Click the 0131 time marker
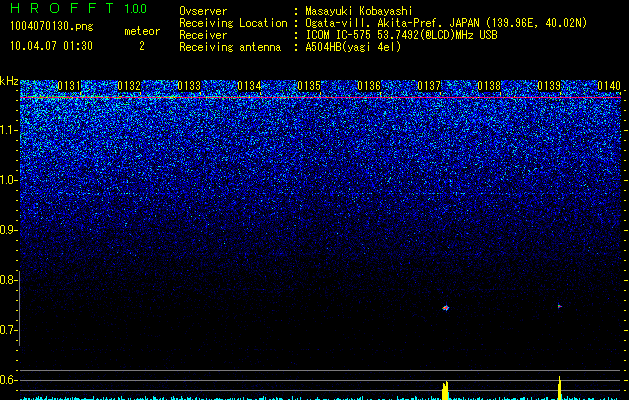Image resolution: width=629 pixels, height=400 pixels. click(69, 86)
